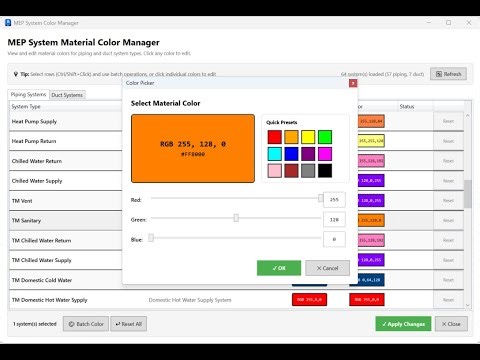Select the pink quick preset
480x360 pixels.
coord(275,171)
